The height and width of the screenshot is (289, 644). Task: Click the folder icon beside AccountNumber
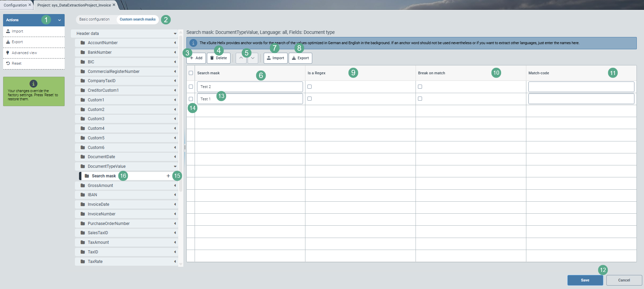[x=83, y=43]
